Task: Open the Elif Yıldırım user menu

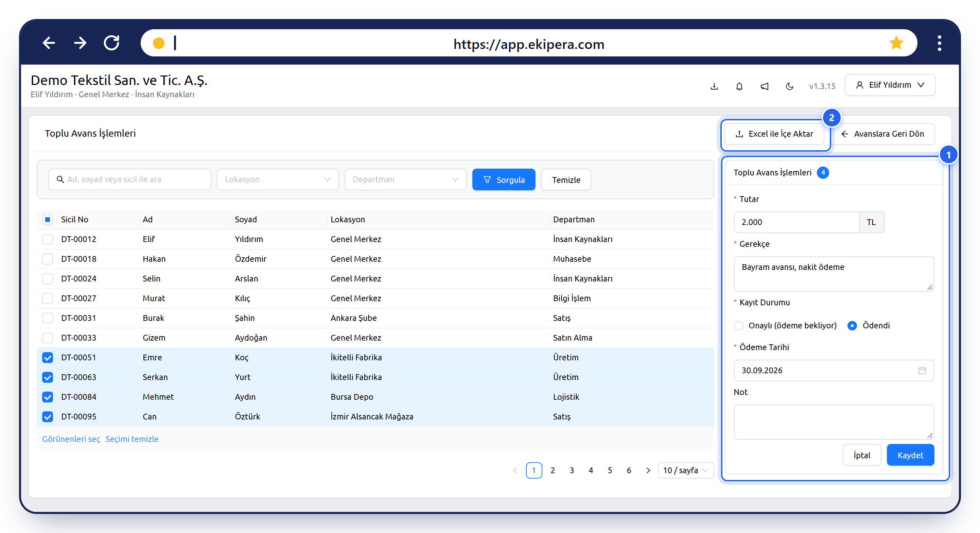Action: pos(890,85)
